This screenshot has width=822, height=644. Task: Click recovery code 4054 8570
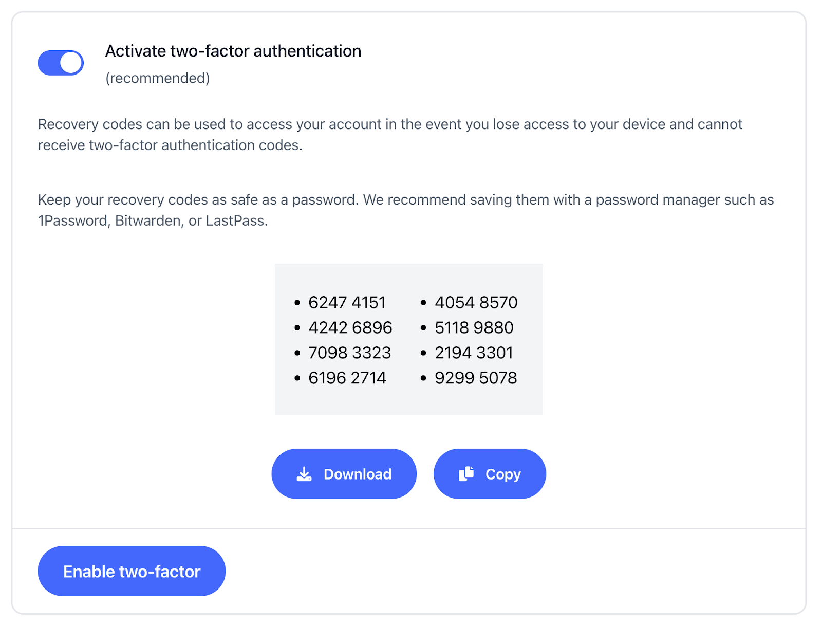[476, 302]
